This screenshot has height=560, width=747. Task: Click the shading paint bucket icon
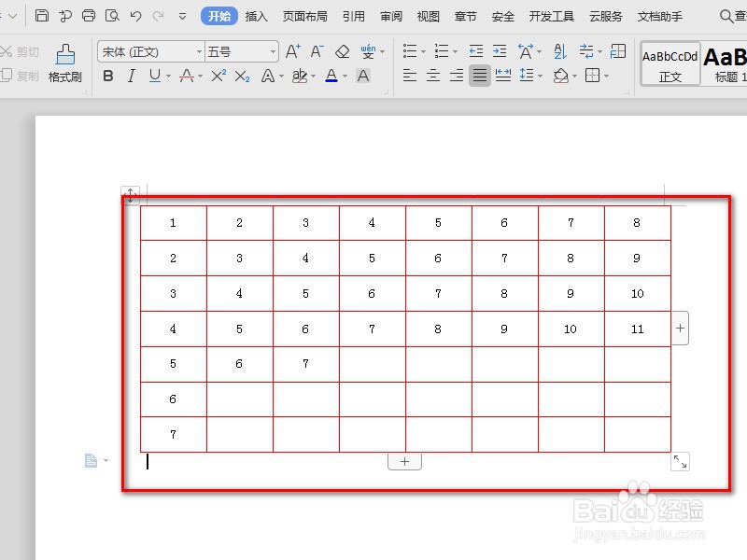click(x=561, y=76)
